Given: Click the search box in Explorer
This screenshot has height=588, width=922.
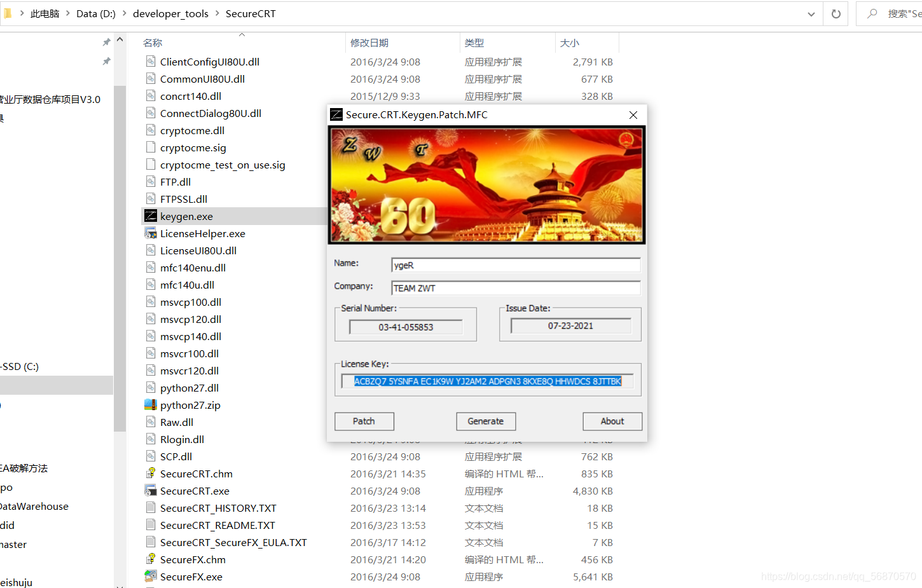Looking at the screenshot, I should (x=890, y=14).
